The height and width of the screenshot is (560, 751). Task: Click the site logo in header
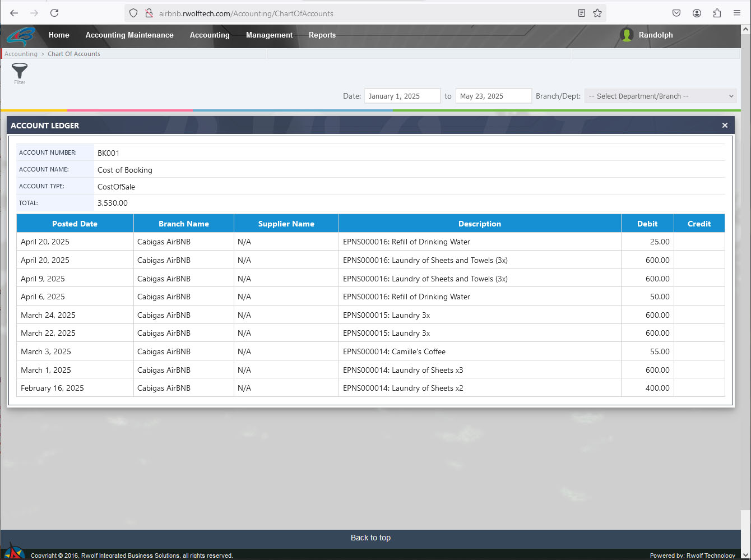pos(21,36)
